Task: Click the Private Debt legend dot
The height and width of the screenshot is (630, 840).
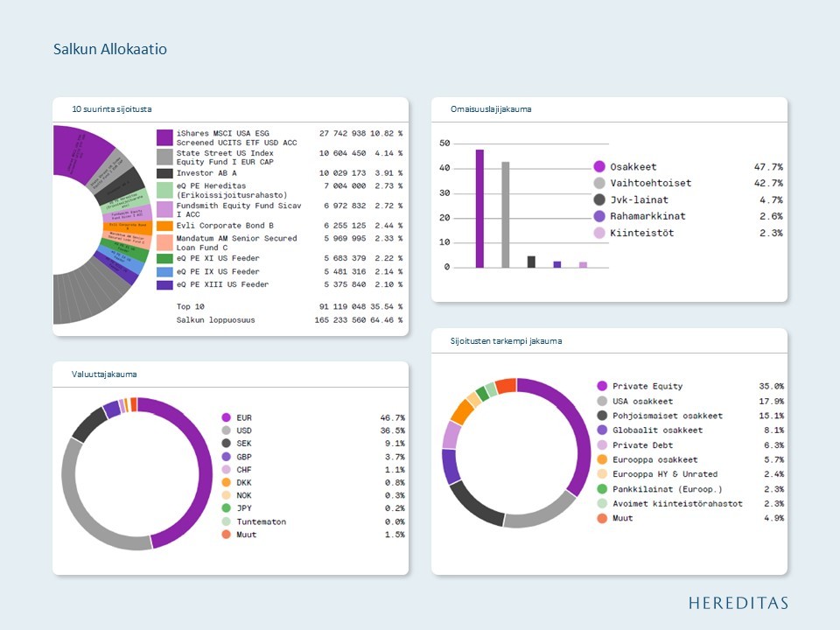Action: click(602, 444)
